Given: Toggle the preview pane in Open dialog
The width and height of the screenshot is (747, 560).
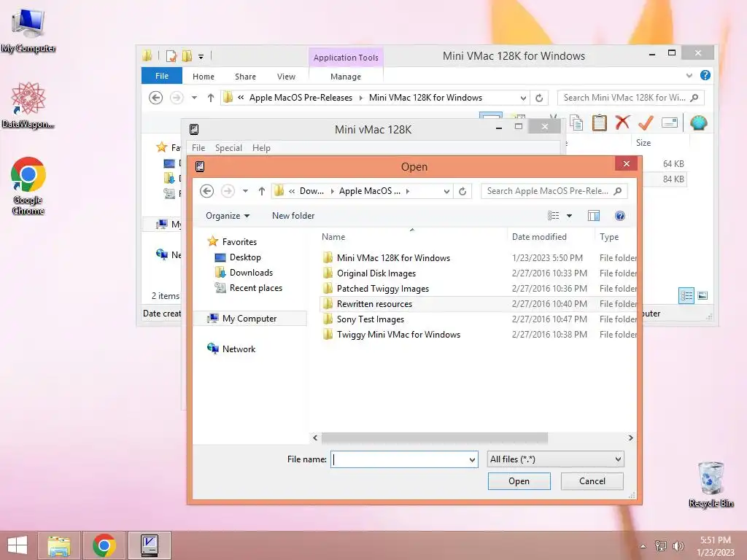Looking at the screenshot, I should click(x=594, y=216).
